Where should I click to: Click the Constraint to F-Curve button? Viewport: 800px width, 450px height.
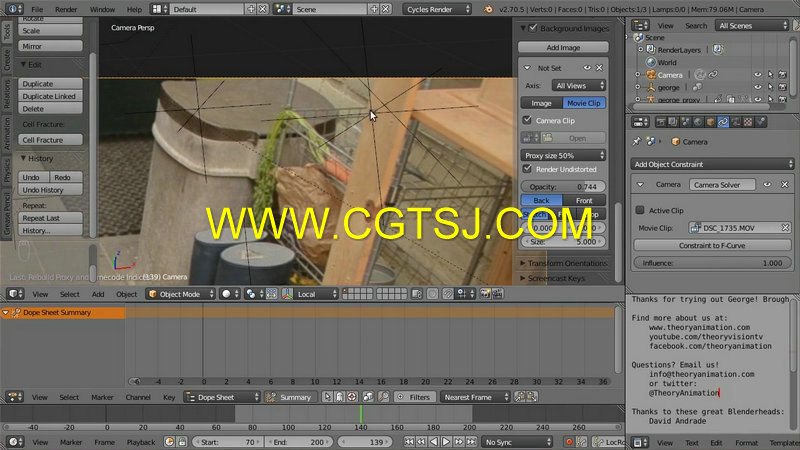[712, 245]
